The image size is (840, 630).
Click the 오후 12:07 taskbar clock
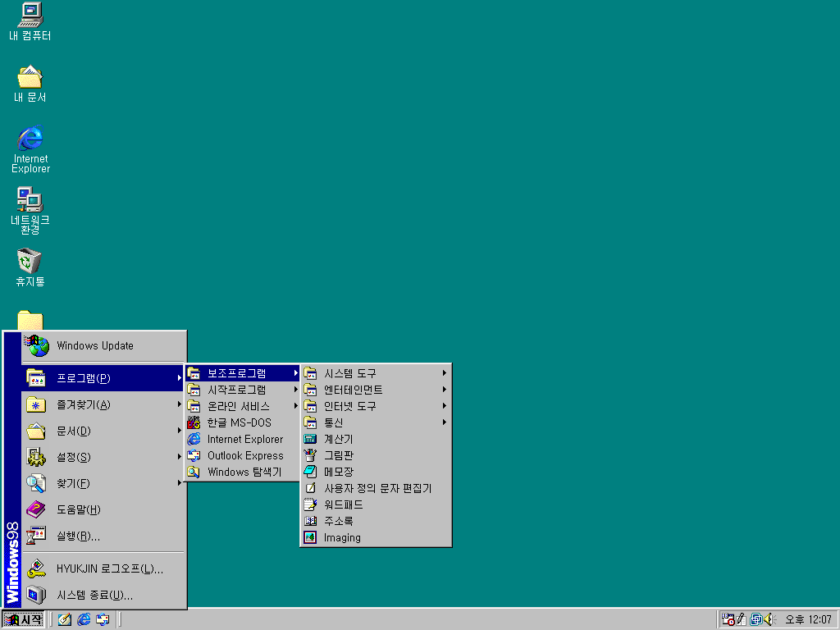coord(808,619)
